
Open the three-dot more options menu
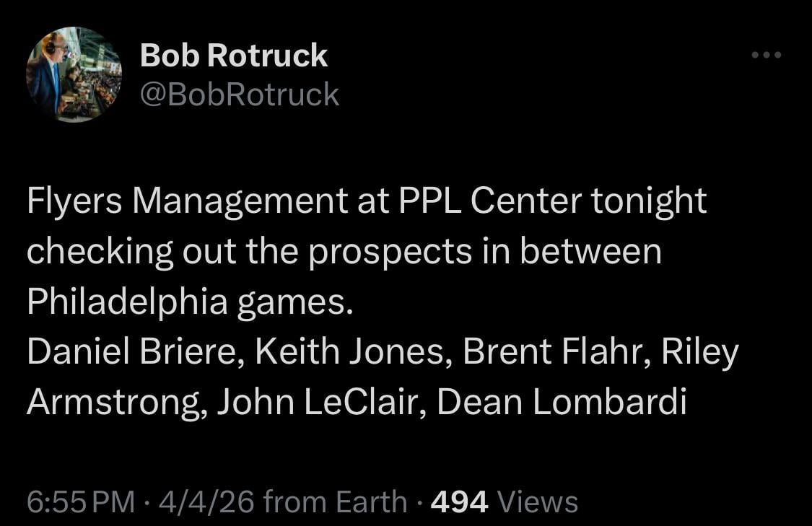(766, 55)
